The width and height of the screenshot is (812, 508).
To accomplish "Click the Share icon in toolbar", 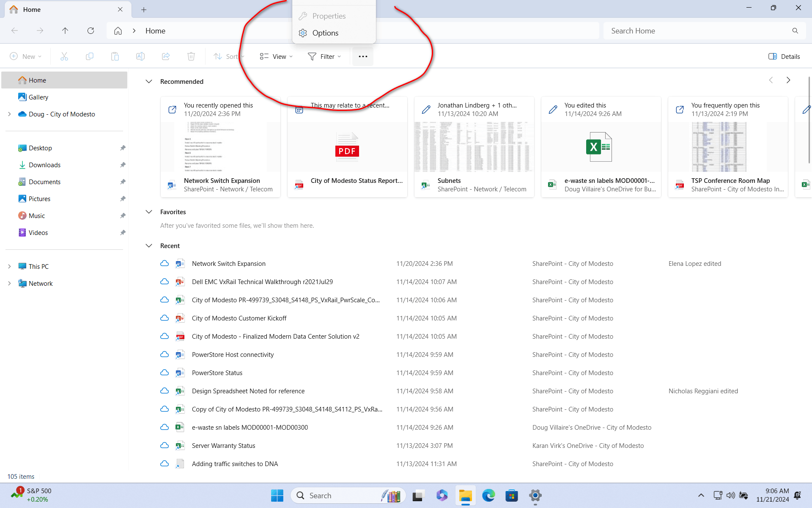I will 166,56.
